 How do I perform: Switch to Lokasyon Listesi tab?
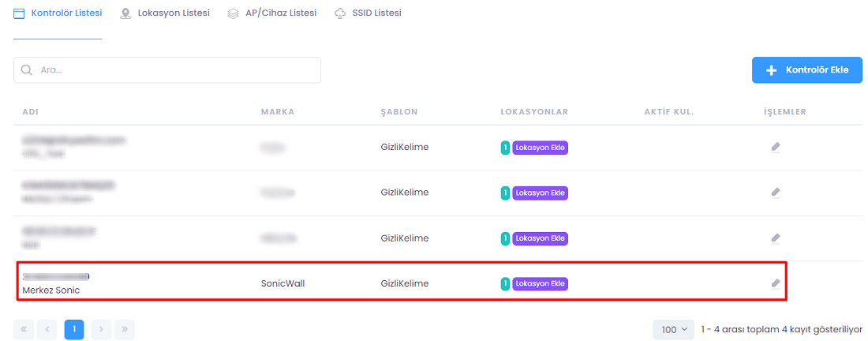click(165, 13)
